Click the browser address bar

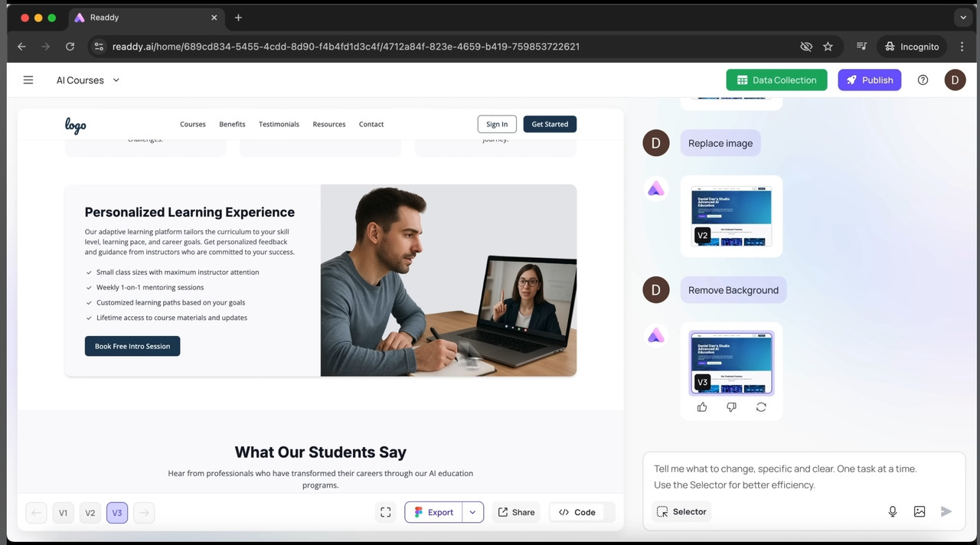[x=452, y=47]
